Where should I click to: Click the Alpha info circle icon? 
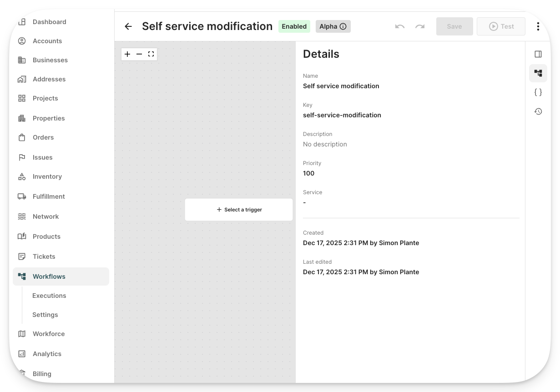(343, 26)
